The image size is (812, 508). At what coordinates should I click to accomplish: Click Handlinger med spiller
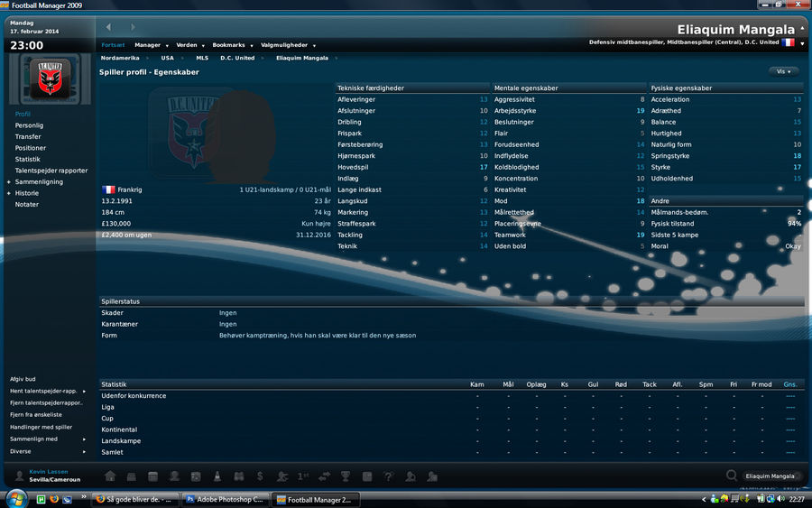click(41, 427)
